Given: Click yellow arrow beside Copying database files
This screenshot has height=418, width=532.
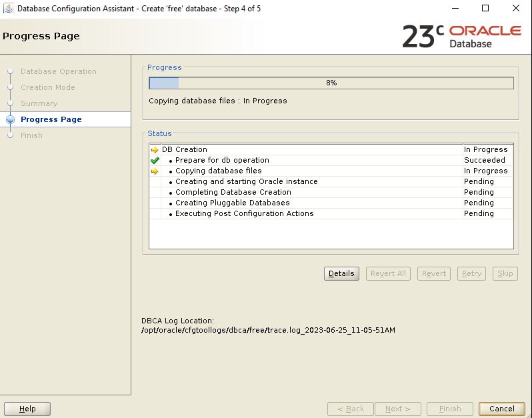Looking at the screenshot, I should point(155,171).
